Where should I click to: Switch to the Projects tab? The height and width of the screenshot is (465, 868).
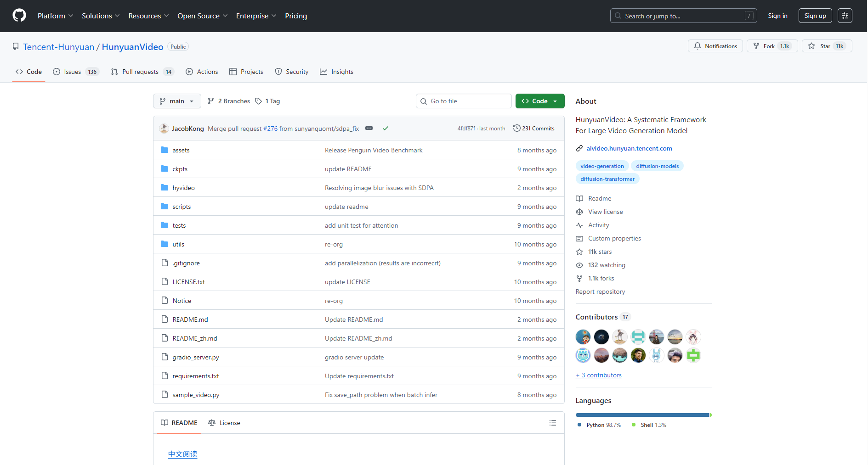(x=246, y=72)
